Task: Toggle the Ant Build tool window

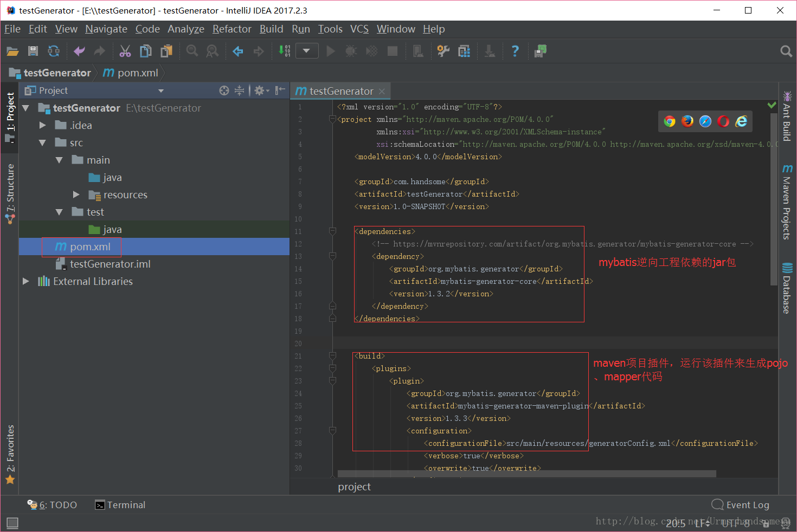Action: 787,116
